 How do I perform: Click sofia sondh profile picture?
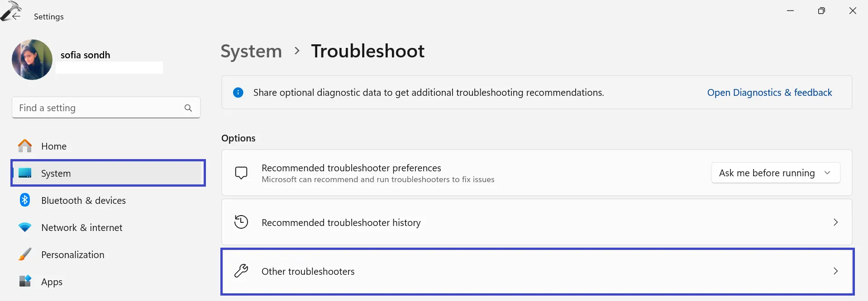(x=32, y=60)
